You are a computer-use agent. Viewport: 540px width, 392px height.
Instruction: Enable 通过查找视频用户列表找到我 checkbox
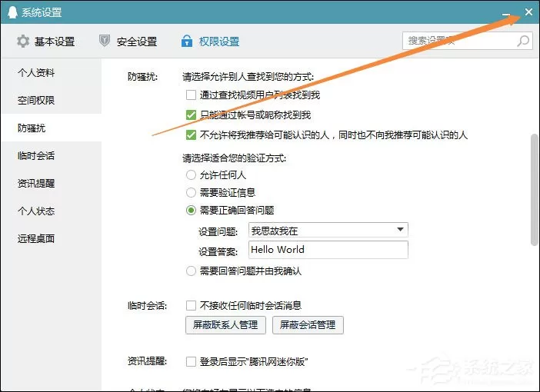tap(191, 95)
